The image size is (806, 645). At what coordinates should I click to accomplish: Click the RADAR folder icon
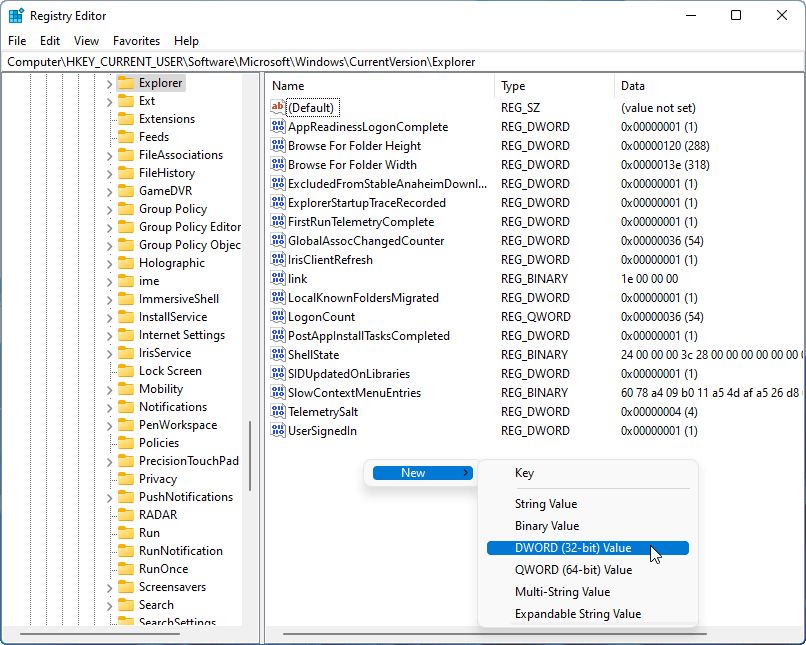pyautogui.click(x=126, y=514)
